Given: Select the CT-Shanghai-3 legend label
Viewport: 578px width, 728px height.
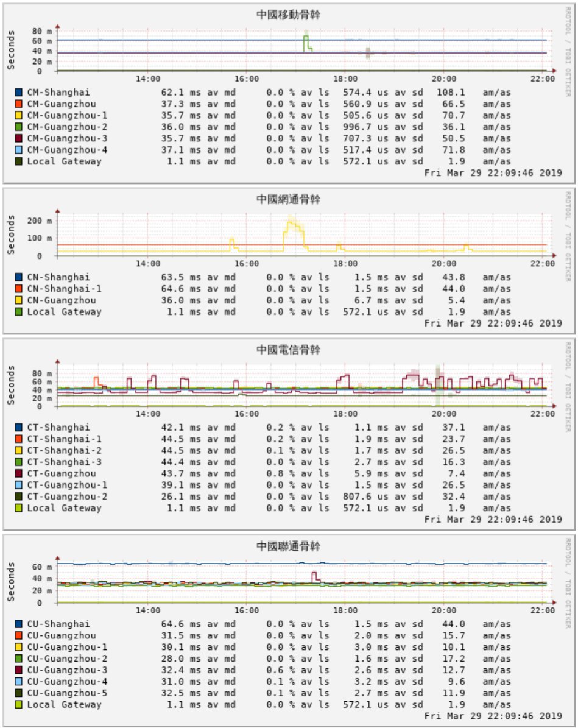Looking at the screenshot, I should pyautogui.click(x=64, y=462).
